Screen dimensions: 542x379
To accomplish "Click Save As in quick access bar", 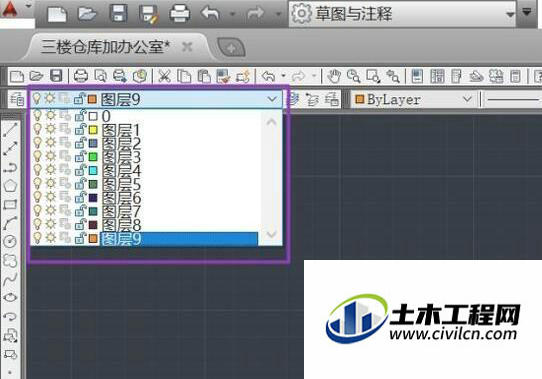I will [x=149, y=15].
